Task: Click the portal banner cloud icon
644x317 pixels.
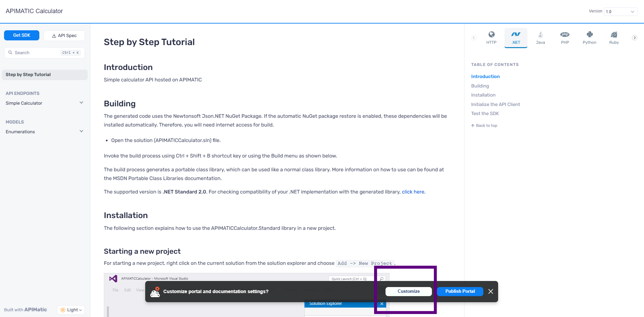Action: click(155, 292)
